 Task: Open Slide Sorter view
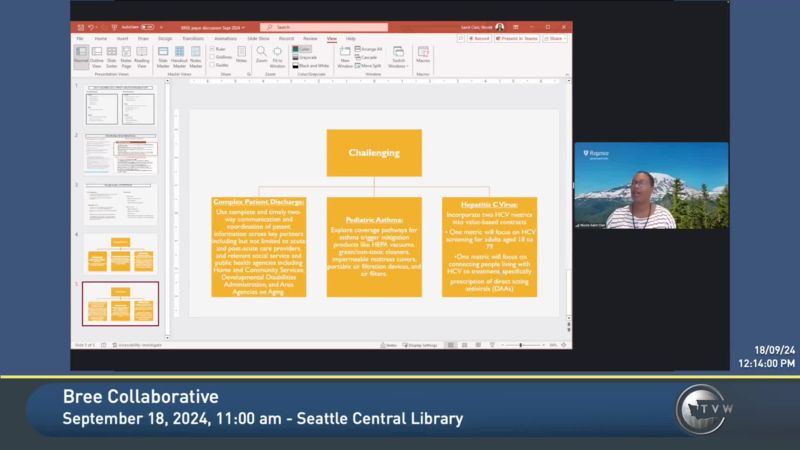pos(112,55)
